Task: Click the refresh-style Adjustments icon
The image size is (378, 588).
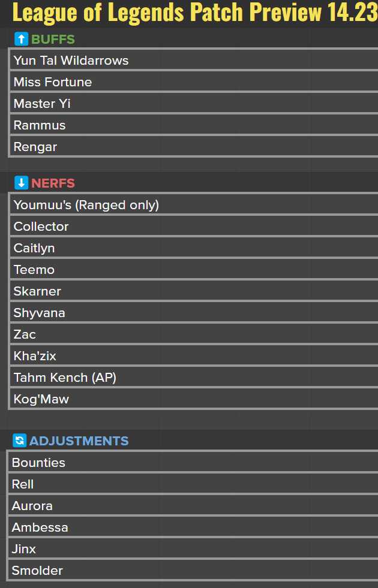Action: (x=20, y=441)
